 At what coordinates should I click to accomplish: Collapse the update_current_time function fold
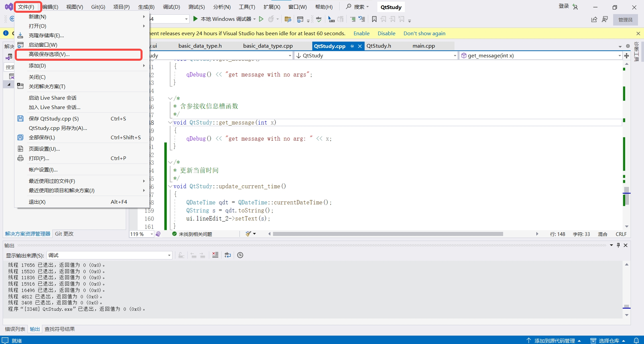tap(170, 186)
